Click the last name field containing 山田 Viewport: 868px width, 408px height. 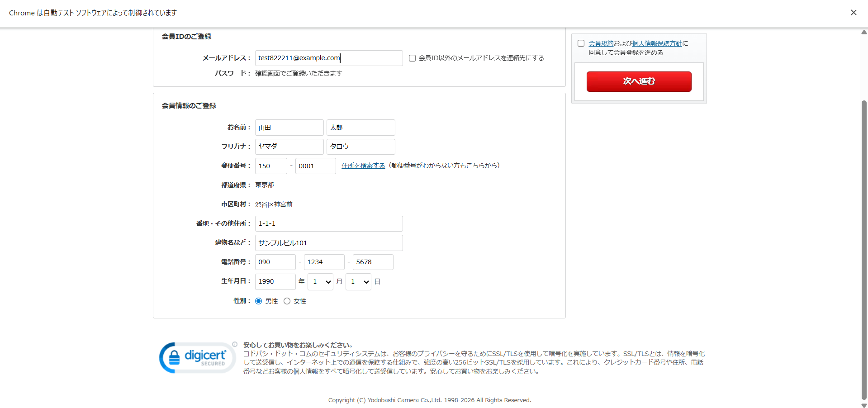coord(289,128)
